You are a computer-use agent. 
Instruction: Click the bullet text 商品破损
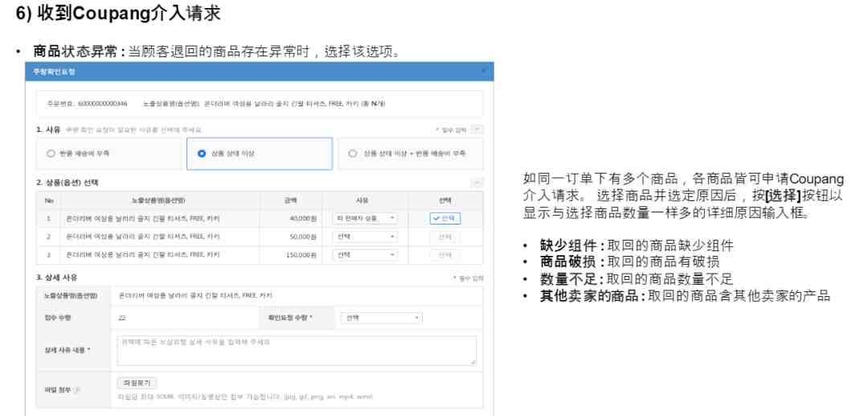click(x=569, y=262)
